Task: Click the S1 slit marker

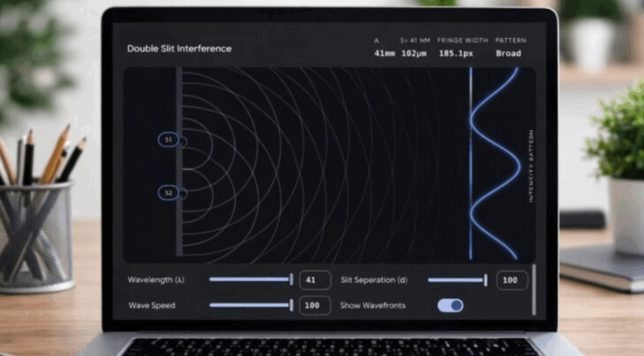Action: (x=168, y=140)
